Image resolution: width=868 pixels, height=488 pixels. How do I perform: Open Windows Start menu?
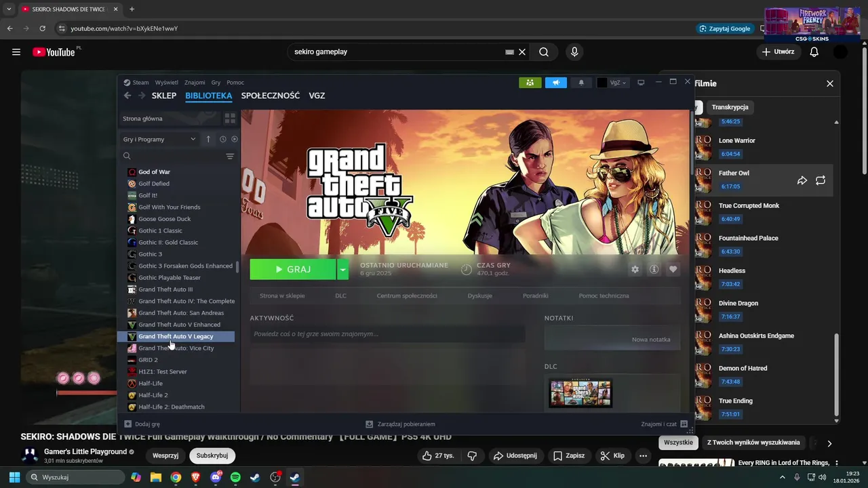(14, 477)
